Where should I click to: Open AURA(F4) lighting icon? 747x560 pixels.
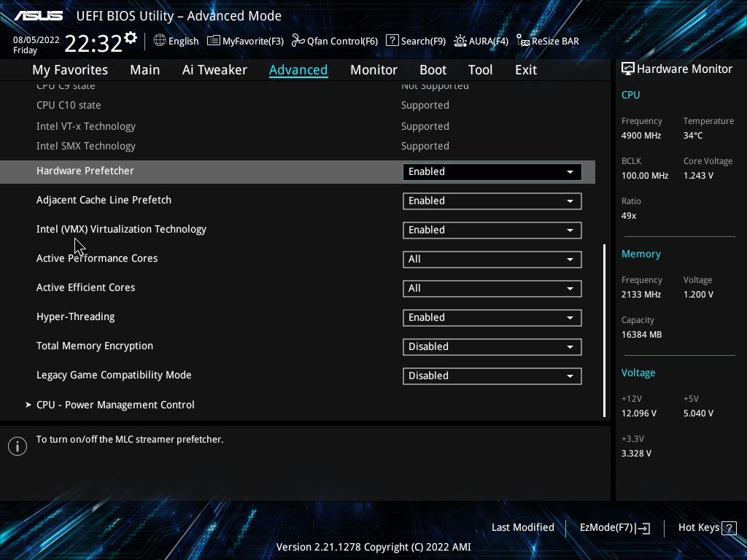[x=460, y=41]
